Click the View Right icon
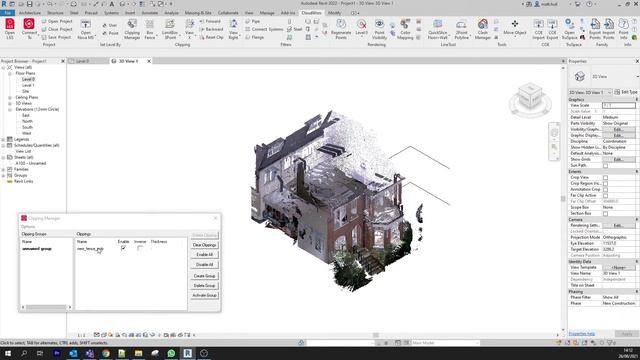This screenshot has height=360, width=640. [x=233, y=29]
